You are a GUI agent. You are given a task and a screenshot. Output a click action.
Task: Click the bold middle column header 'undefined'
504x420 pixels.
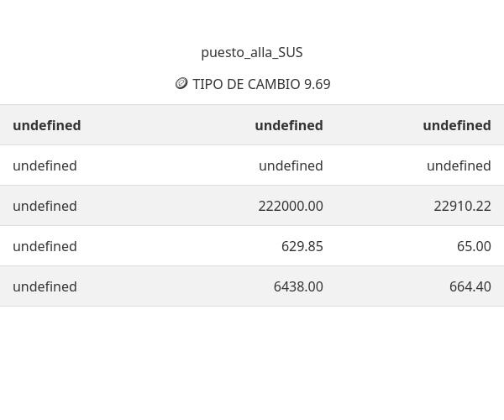coord(289,125)
